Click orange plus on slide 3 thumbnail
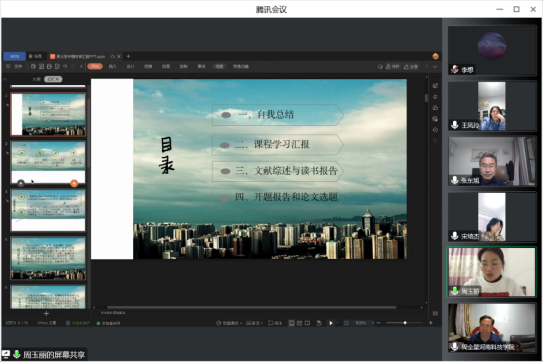The width and height of the screenshot is (543, 363). pyautogui.click(x=74, y=183)
